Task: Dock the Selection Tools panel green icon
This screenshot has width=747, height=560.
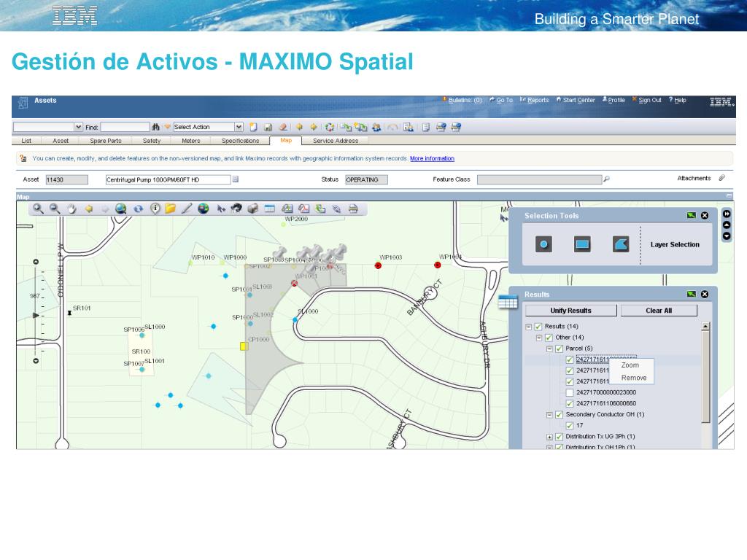Action: (x=692, y=216)
